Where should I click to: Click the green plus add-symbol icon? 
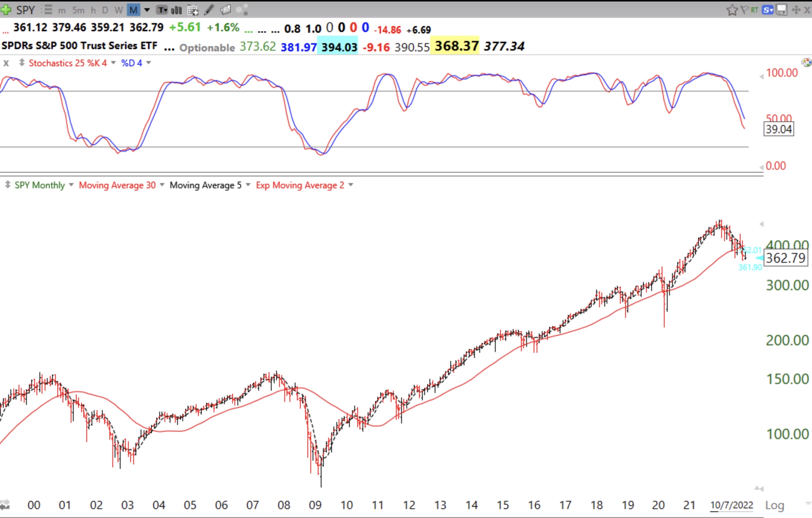click(x=6, y=10)
